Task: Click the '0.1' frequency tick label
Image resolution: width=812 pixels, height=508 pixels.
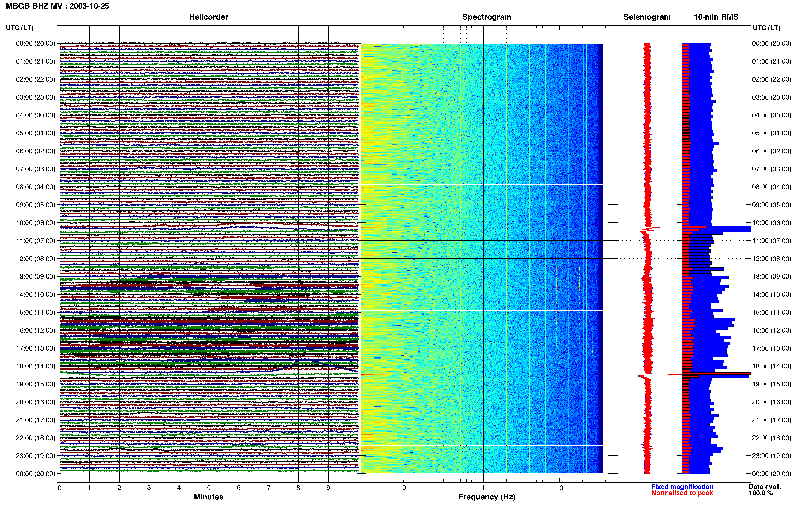Action: [407, 488]
